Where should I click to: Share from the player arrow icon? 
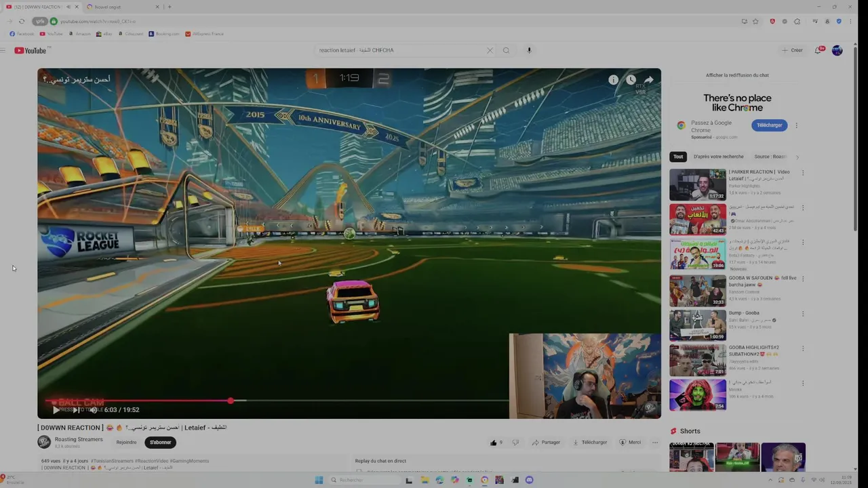(x=648, y=80)
